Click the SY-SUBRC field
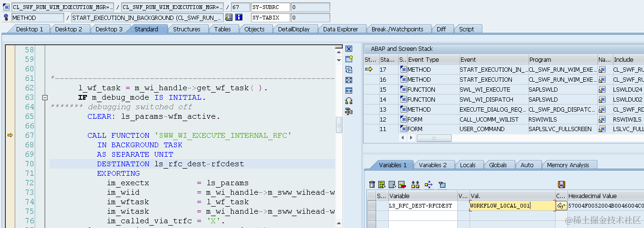Viewport: 644px width, 228px height. [270, 7]
